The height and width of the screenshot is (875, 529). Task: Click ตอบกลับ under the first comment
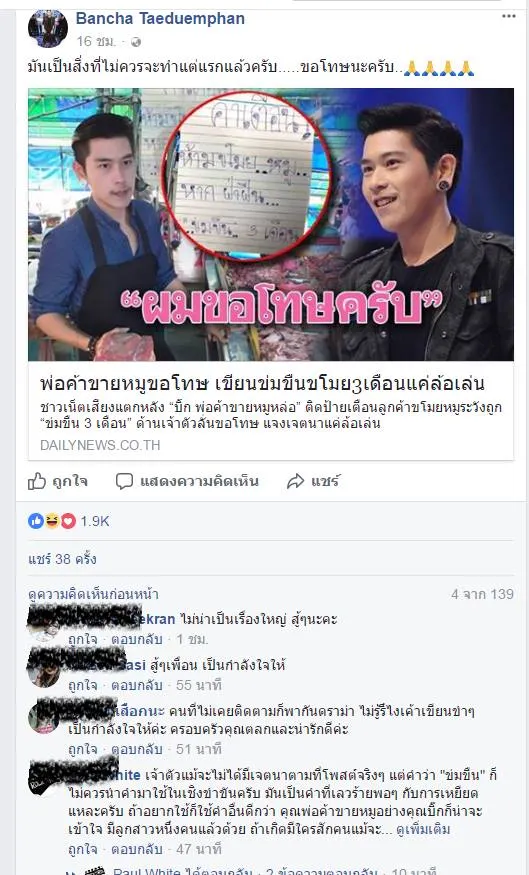[137, 639]
